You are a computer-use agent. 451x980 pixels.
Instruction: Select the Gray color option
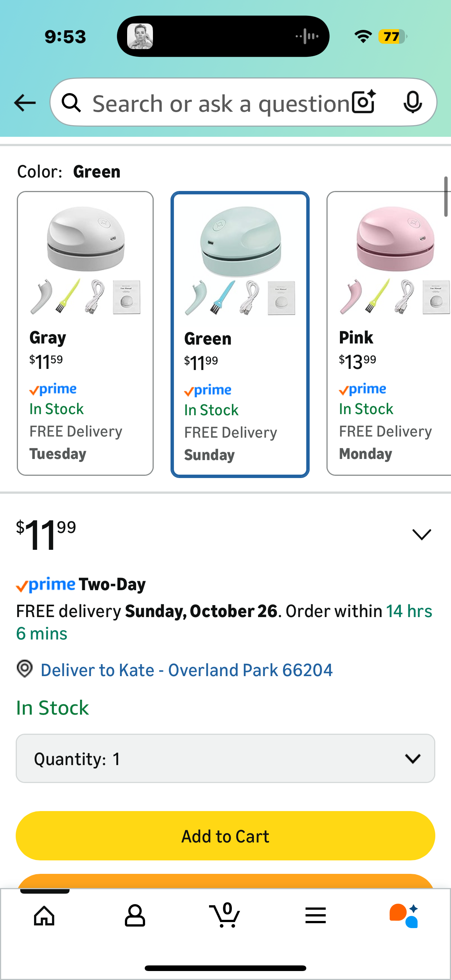click(x=85, y=333)
